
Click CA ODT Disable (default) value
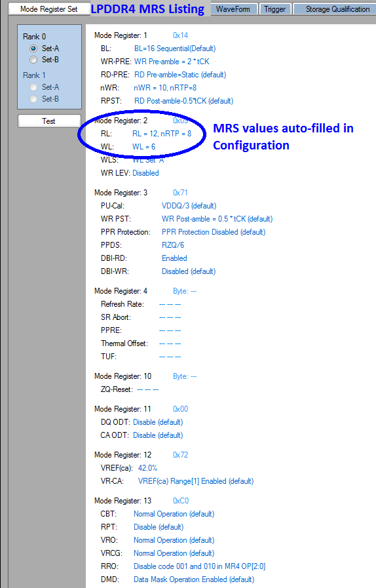click(158, 435)
